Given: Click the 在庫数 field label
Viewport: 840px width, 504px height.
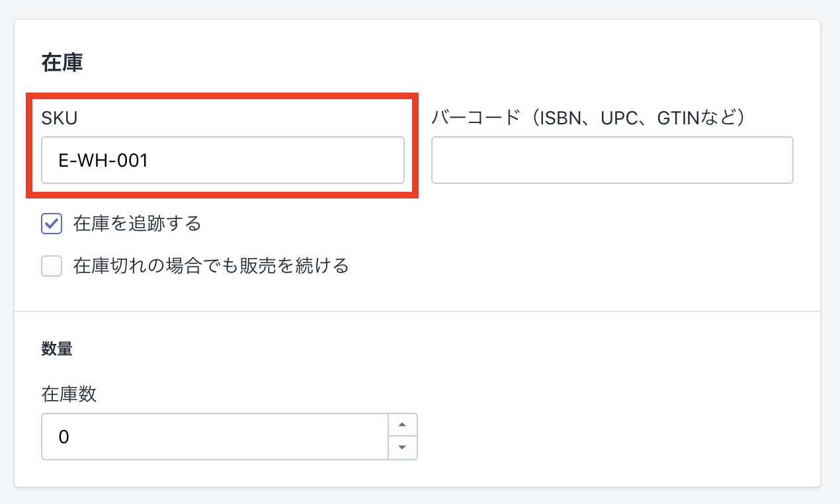Looking at the screenshot, I should click(69, 395).
